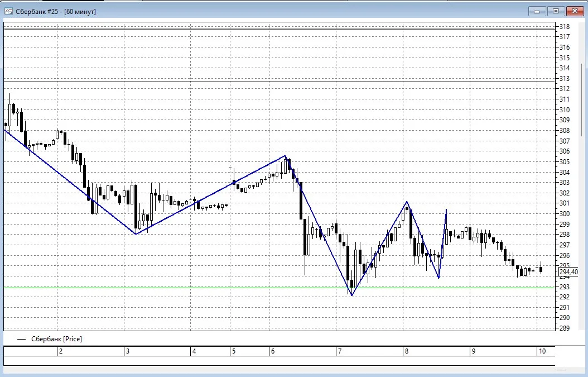Click date marker 6 on time axis
The height and width of the screenshot is (377, 588).
point(273,351)
